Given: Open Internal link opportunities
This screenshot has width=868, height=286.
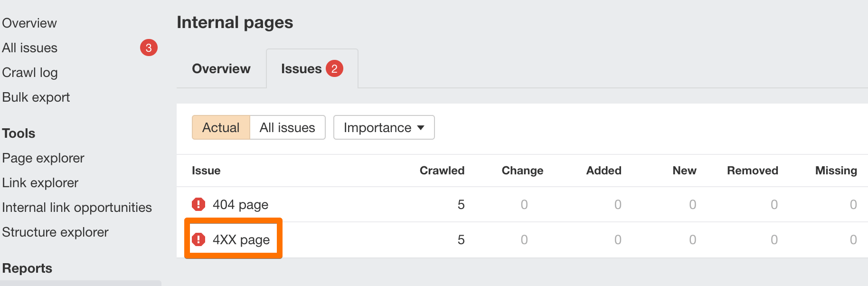Looking at the screenshot, I should pos(77,207).
